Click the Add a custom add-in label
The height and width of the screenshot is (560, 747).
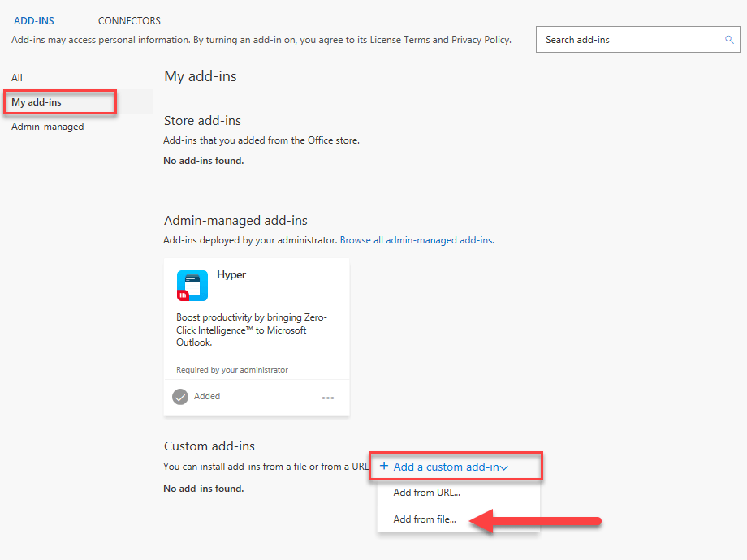coord(446,467)
